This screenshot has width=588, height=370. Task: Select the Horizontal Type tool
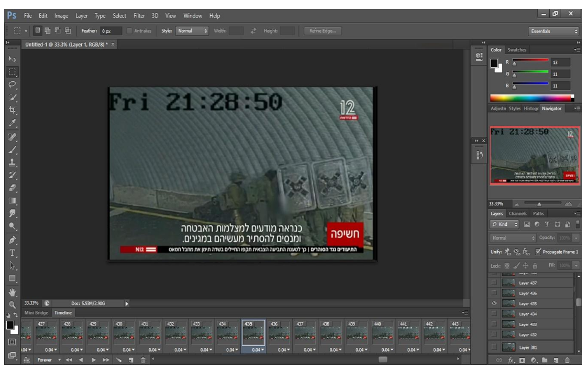click(12, 253)
